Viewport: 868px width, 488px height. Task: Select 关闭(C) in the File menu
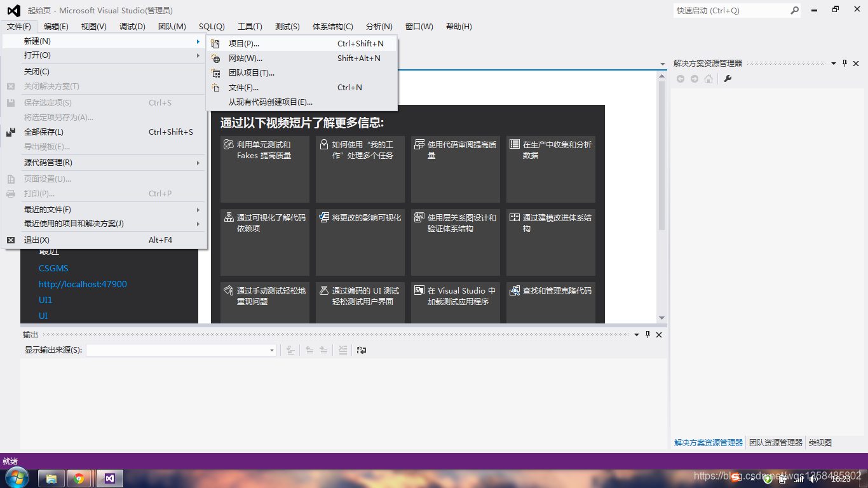tap(105, 72)
